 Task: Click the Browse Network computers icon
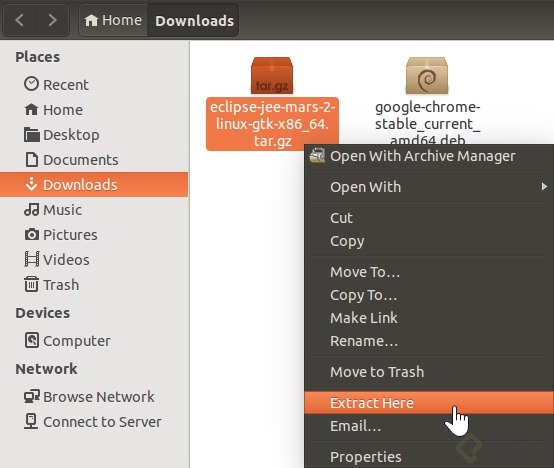click(31, 396)
